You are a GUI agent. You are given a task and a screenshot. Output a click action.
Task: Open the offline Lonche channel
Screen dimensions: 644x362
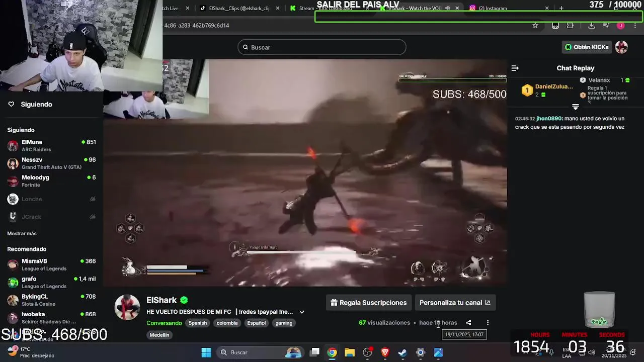tap(51, 199)
